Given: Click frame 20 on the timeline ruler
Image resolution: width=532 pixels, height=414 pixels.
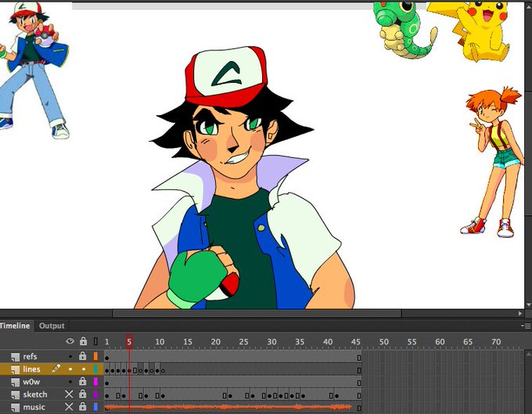Looking at the screenshot, I should 215,342.
